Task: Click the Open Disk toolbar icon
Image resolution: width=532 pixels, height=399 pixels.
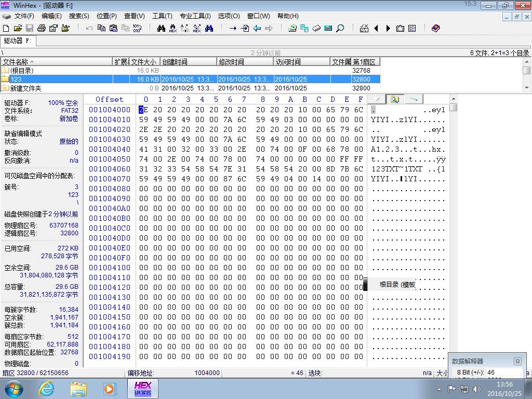Action: [292, 28]
